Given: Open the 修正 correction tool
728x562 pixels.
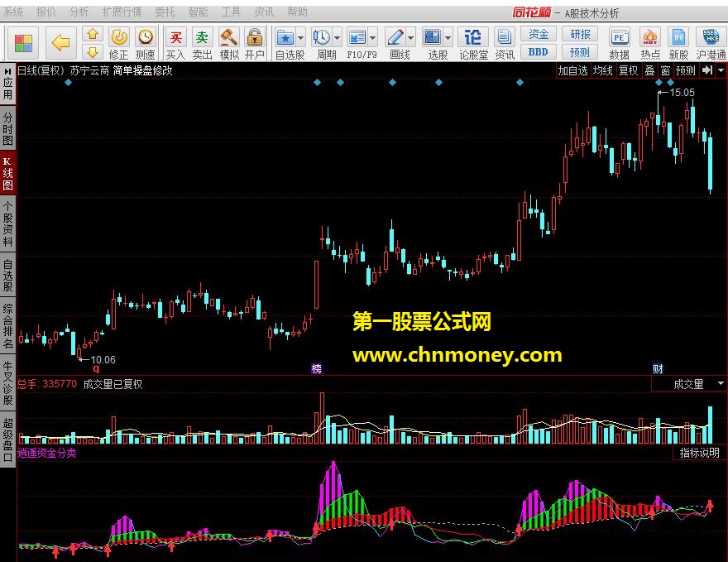Looking at the screenshot, I should click(119, 44).
